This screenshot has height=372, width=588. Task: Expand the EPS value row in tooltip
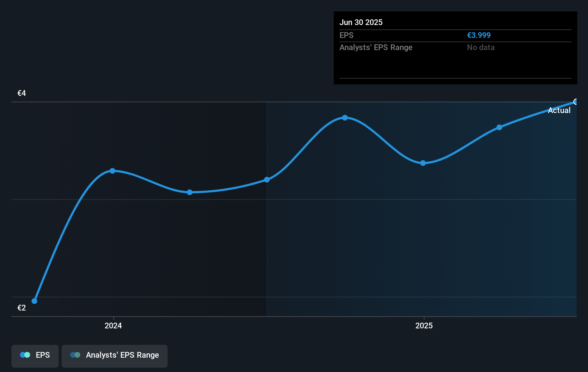coord(346,35)
